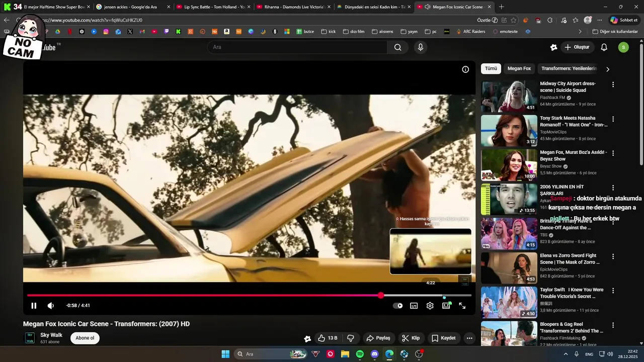Open options menu for Taylor Swift video
644x362 pixels.
(613, 291)
